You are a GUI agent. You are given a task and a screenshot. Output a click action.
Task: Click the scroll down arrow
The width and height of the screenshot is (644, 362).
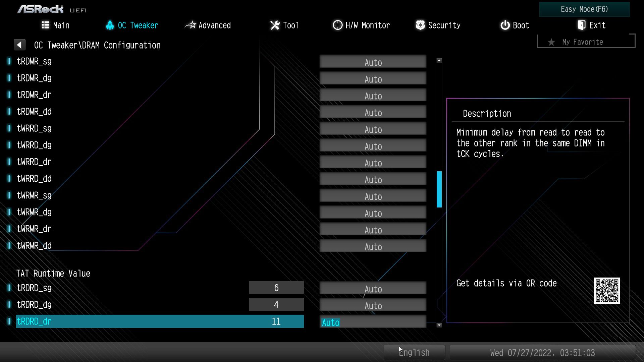click(439, 325)
